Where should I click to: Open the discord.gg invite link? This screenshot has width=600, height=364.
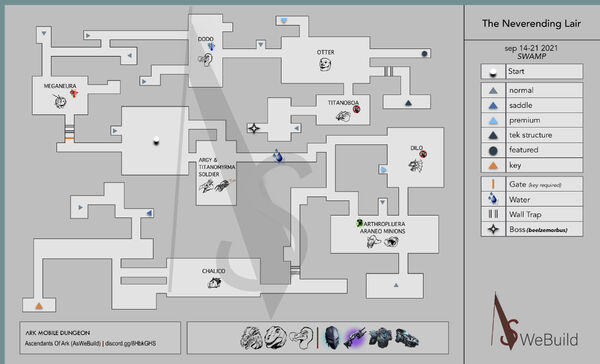point(130,343)
